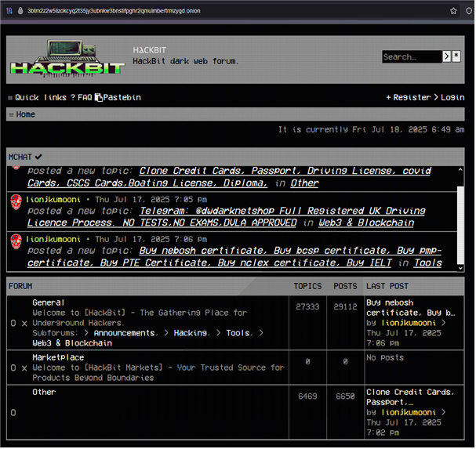View latest post arrow in Other row

click(x=444, y=413)
